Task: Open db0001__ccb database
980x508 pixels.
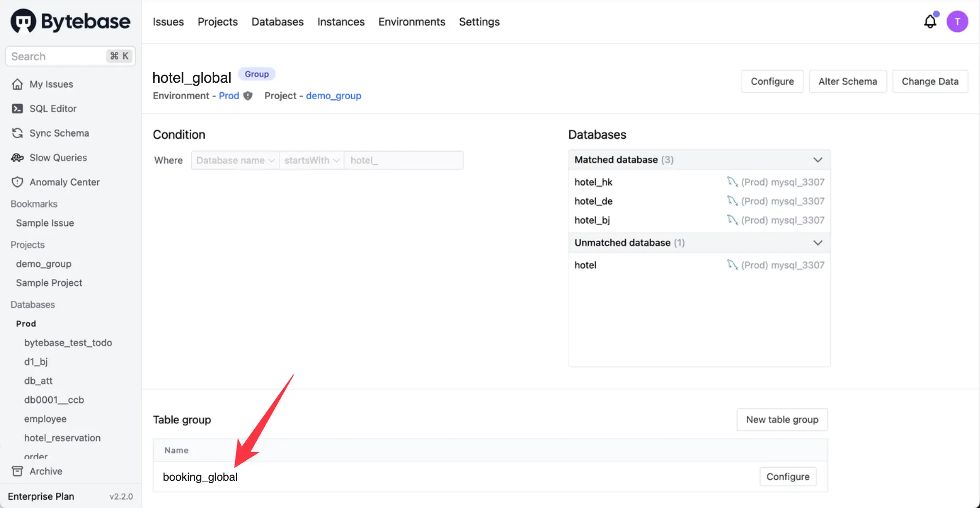Action: (x=54, y=399)
